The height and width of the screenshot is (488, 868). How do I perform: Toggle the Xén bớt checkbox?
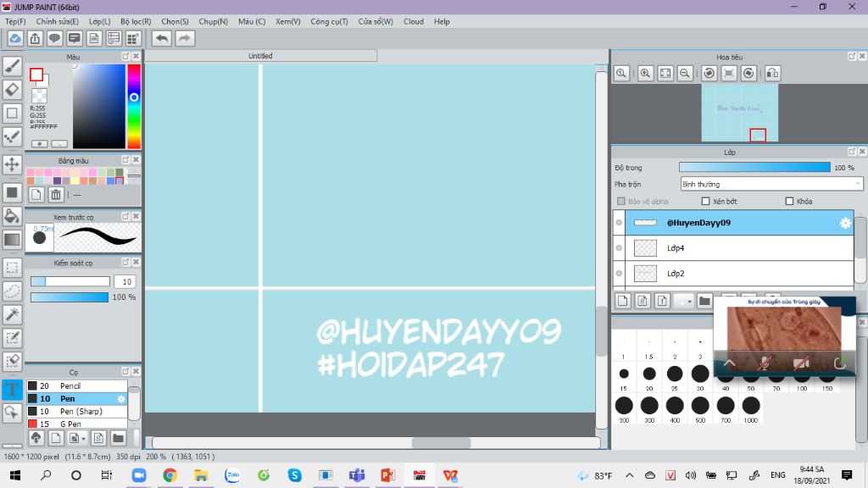pos(705,202)
